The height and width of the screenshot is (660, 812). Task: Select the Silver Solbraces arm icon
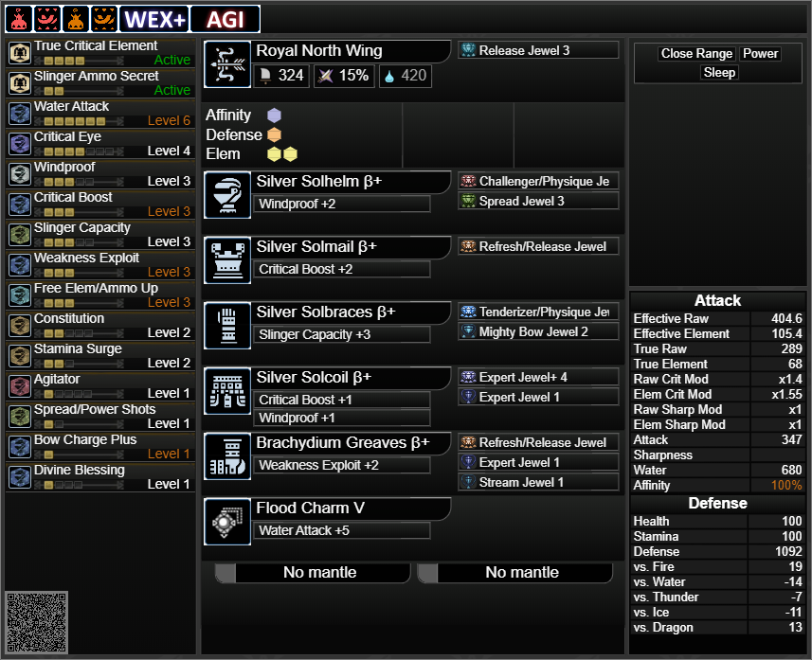point(227,326)
